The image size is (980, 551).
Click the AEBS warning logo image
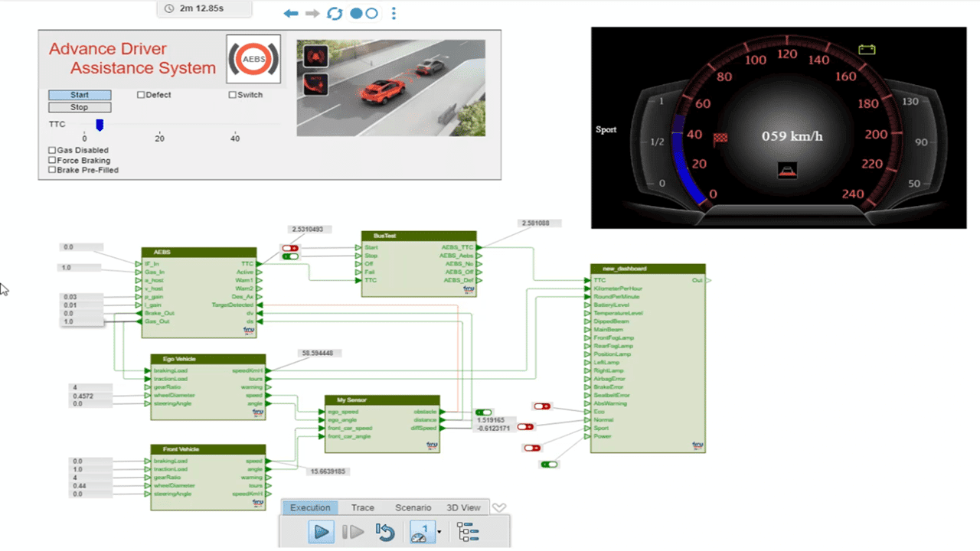coord(253,59)
